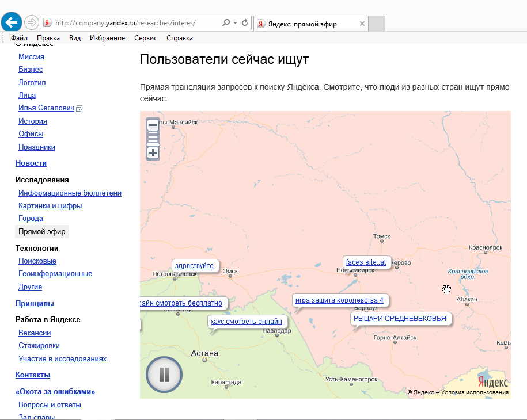Refresh the page with reload icon
The height and width of the screenshot is (420, 527).
point(245,22)
